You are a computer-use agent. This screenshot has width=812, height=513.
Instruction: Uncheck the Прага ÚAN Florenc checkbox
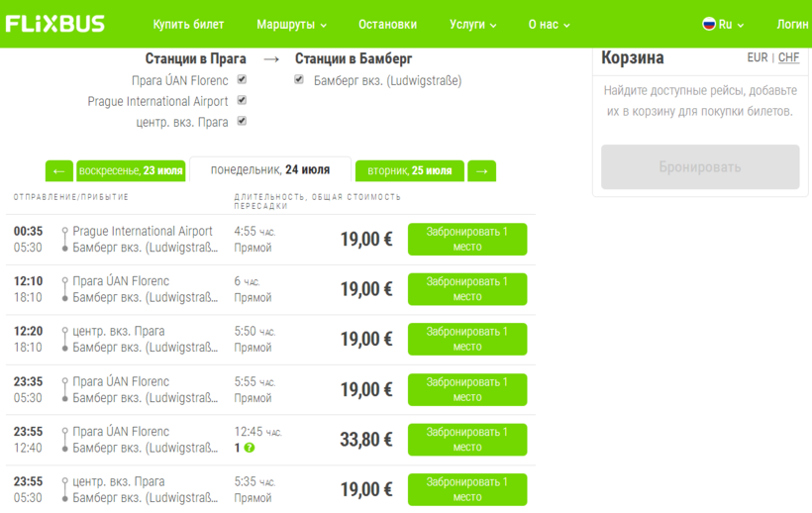[x=242, y=80]
